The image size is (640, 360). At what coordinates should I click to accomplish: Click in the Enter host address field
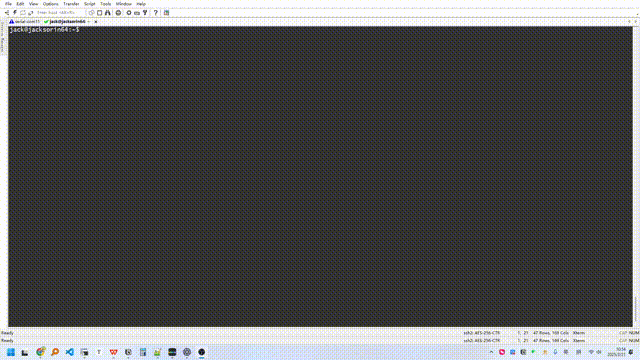coord(59,13)
